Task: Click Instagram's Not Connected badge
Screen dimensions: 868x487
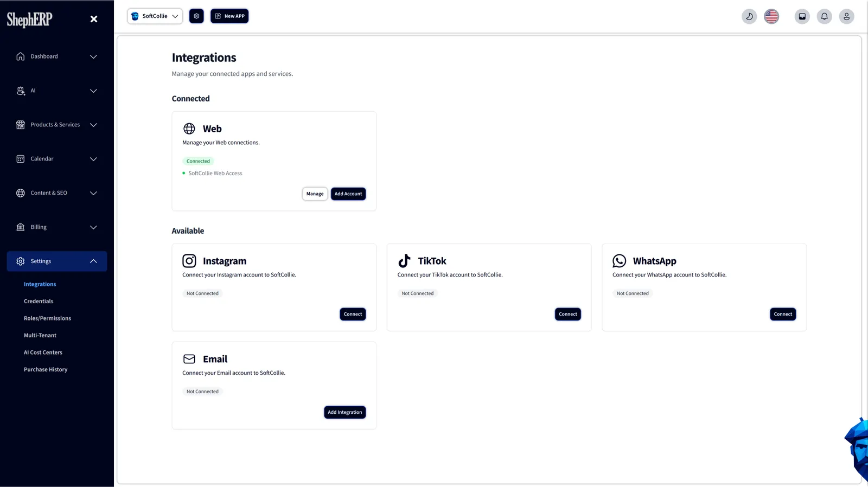Action: coord(202,293)
